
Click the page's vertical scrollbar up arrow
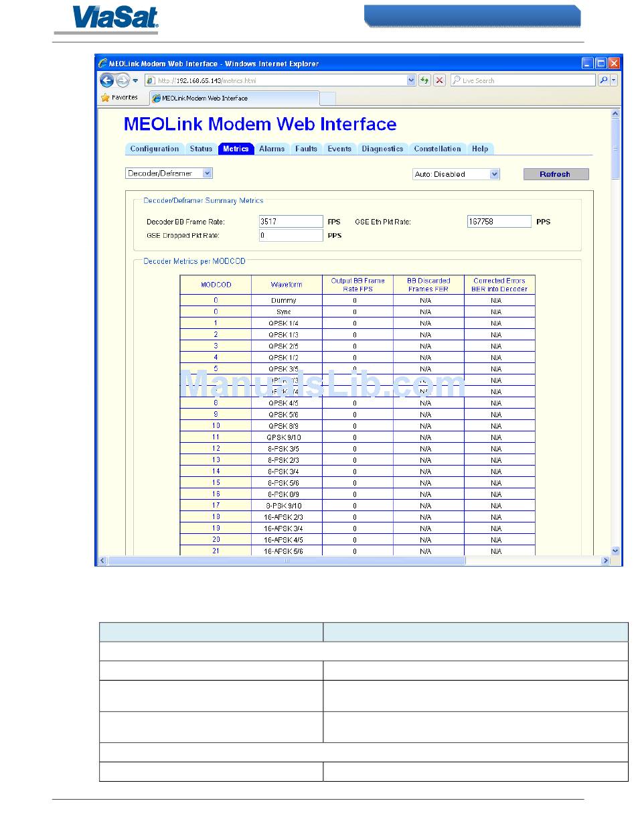coord(616,114)
